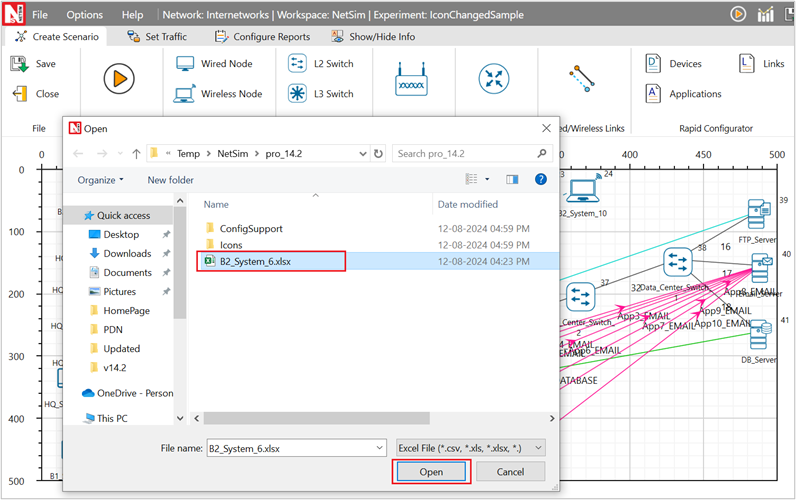The image size is (796, 500).
Task: Click the Close scenario icon
Action: (20, 94)
